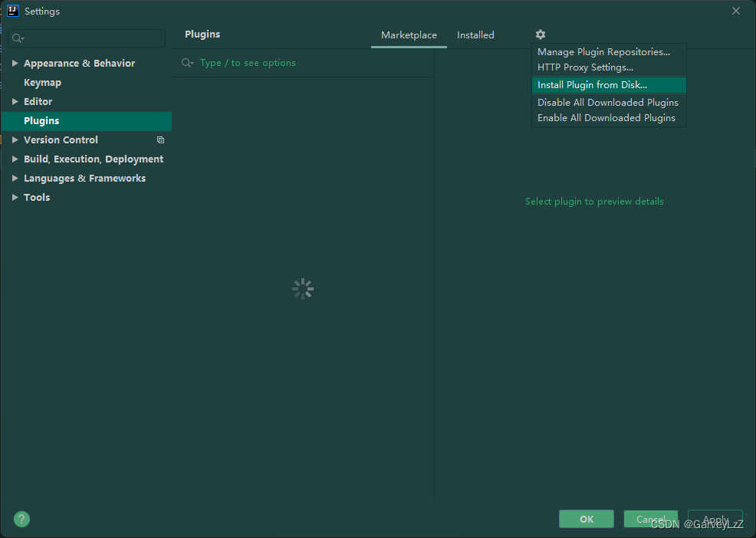Click the magnifier icon in the plugin search bar
756x538 pixels.
pyautogui.click(x=188, y=62)
